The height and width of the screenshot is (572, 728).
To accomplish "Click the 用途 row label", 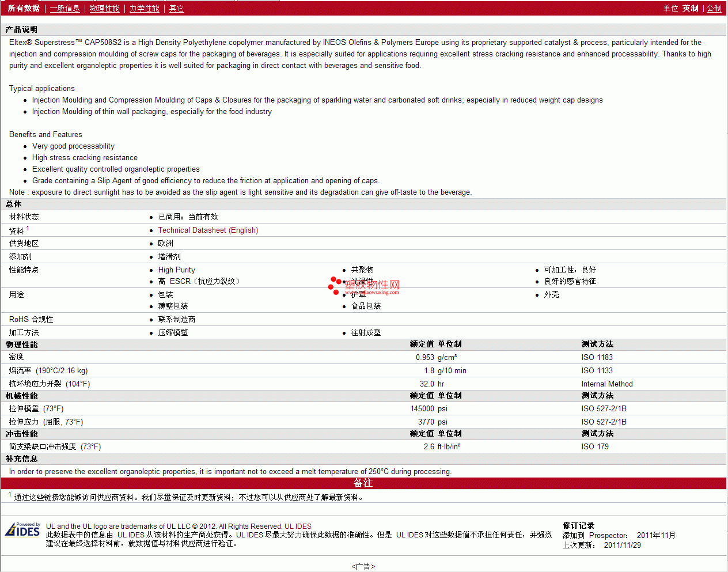I will pyautogui.click(x=17, y=294).
